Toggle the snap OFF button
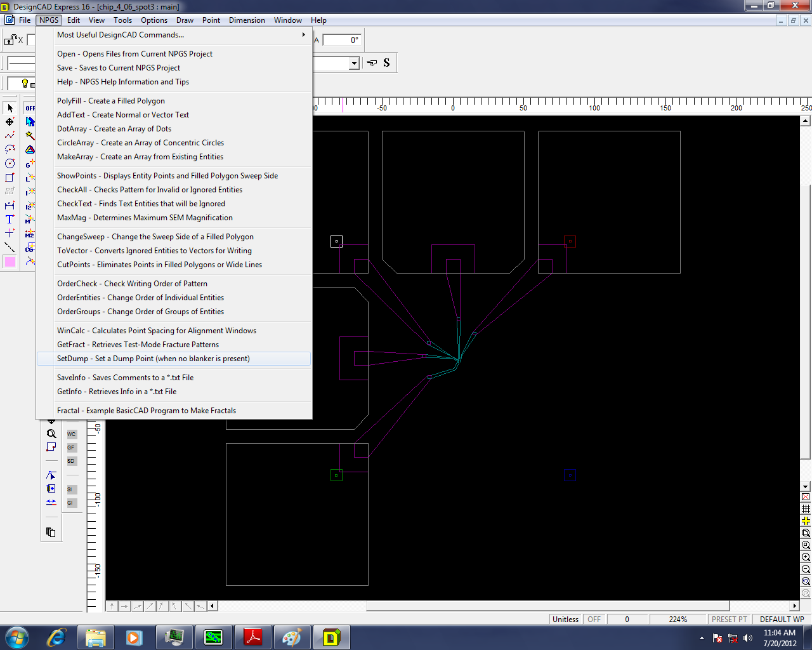This screenshot has height=650, width=812. (x=30, y=108)
